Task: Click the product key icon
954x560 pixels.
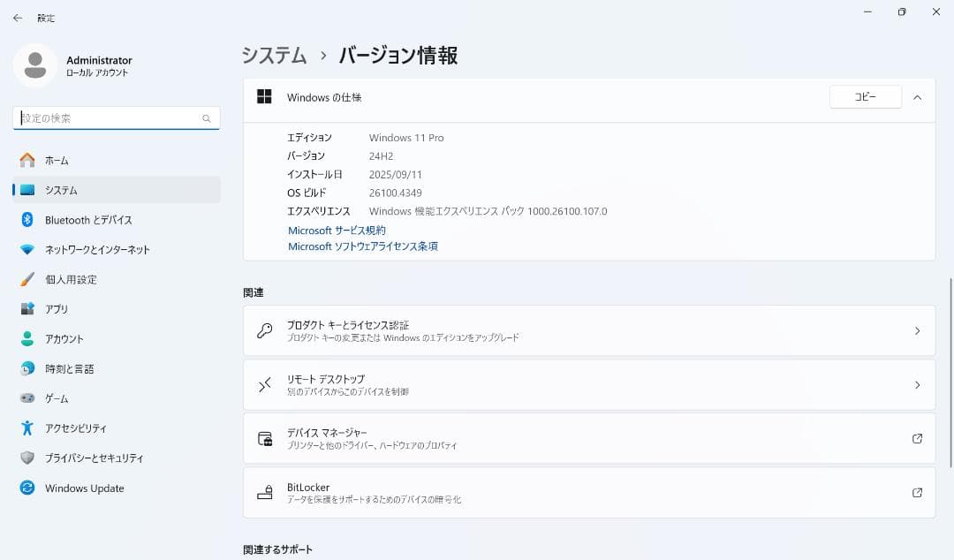Action: [x=265, y=330]
